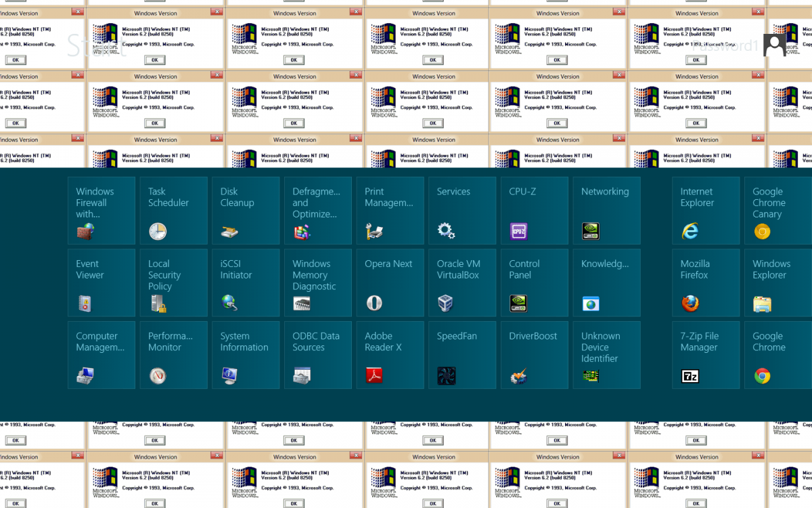Launch Adobe Reader X tile
This screenshot has width=812, height=508.
(390, 355)
